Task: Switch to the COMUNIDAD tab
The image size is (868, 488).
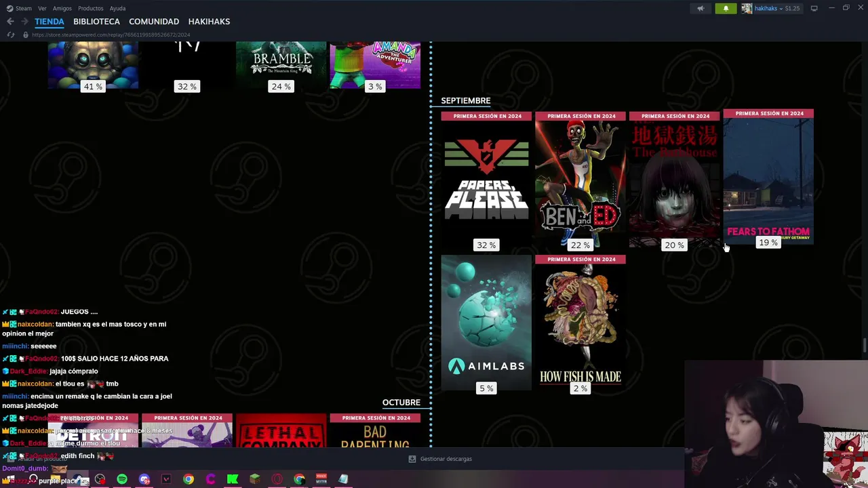Action: coord(154,22)
